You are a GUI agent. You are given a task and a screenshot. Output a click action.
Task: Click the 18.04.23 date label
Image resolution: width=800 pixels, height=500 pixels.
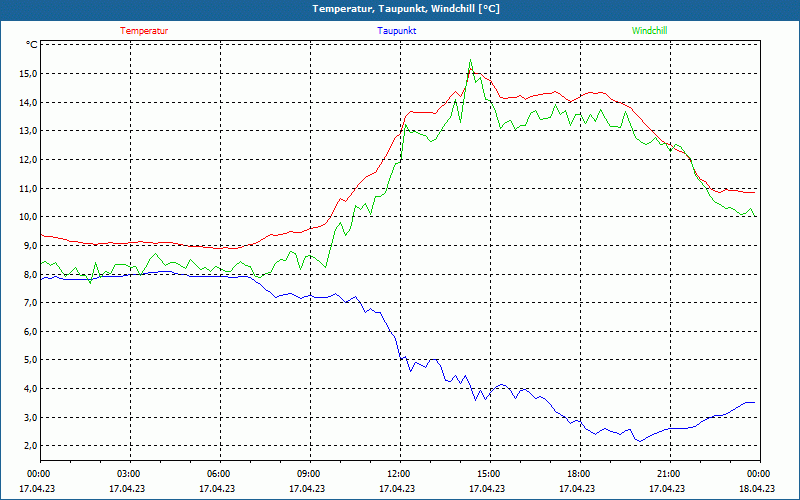coord(757,489)
